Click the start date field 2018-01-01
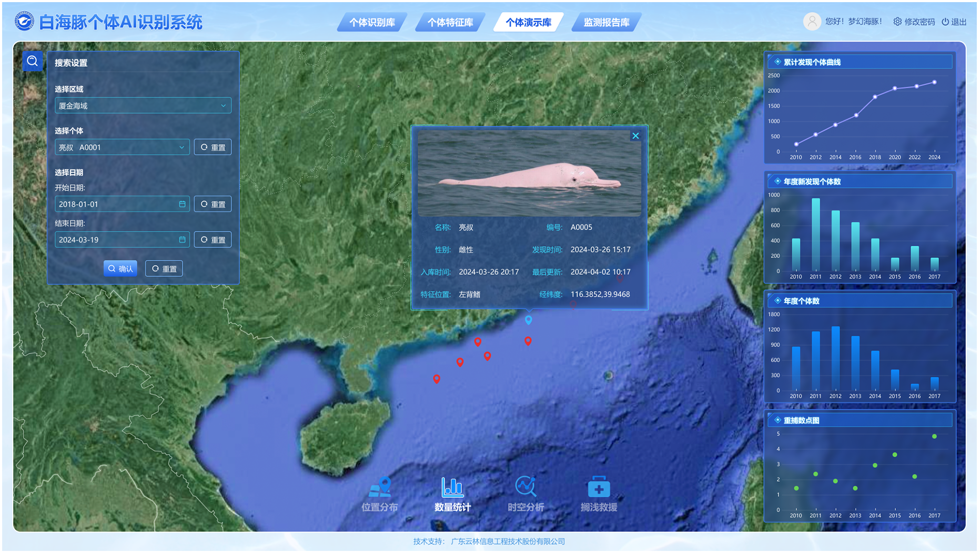The width and height of the screenshot is (980, 552). pos(122,204)
